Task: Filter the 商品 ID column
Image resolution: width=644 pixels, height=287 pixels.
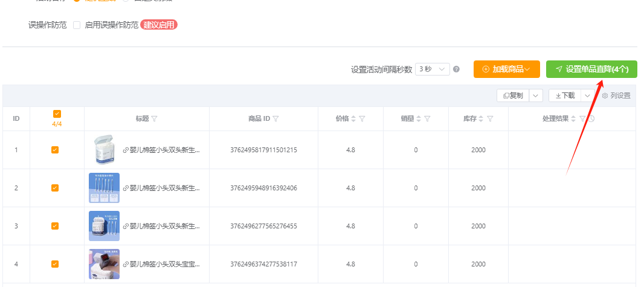Action: tap(275, 119)
